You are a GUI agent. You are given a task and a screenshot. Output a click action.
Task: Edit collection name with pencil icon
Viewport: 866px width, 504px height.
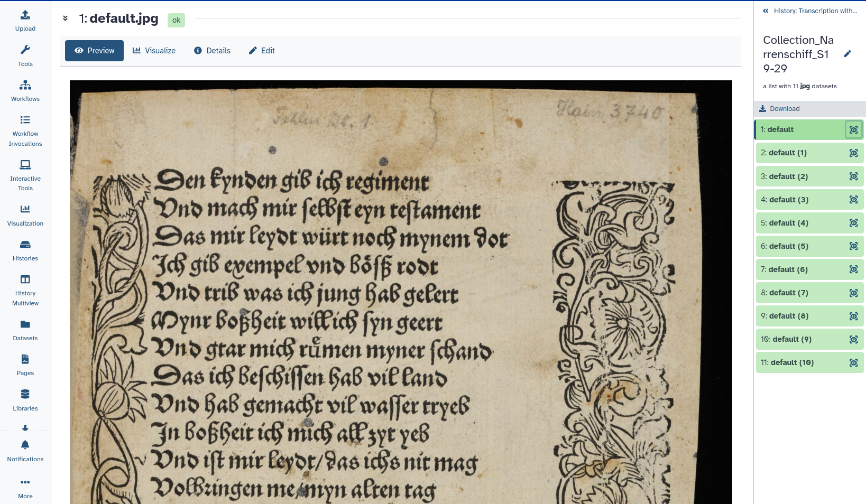tap(847, 54)
